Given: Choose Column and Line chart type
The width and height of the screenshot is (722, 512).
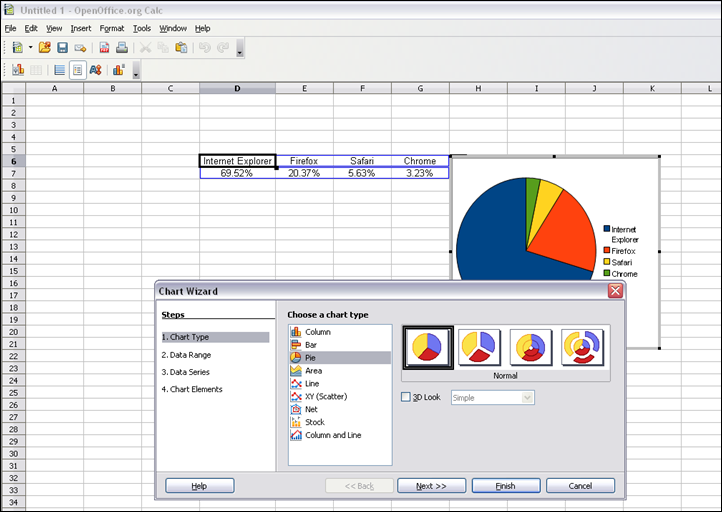Looking at the screenshot, I should pos(332,435).
